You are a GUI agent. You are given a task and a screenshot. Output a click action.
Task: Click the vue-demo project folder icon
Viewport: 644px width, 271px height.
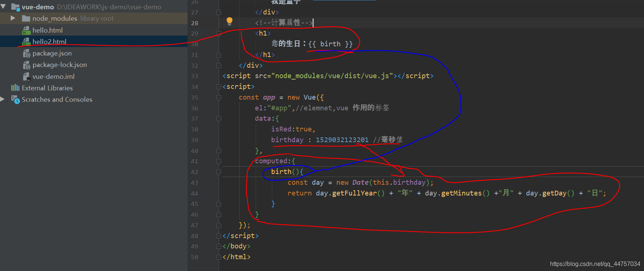tap(15, 7)
